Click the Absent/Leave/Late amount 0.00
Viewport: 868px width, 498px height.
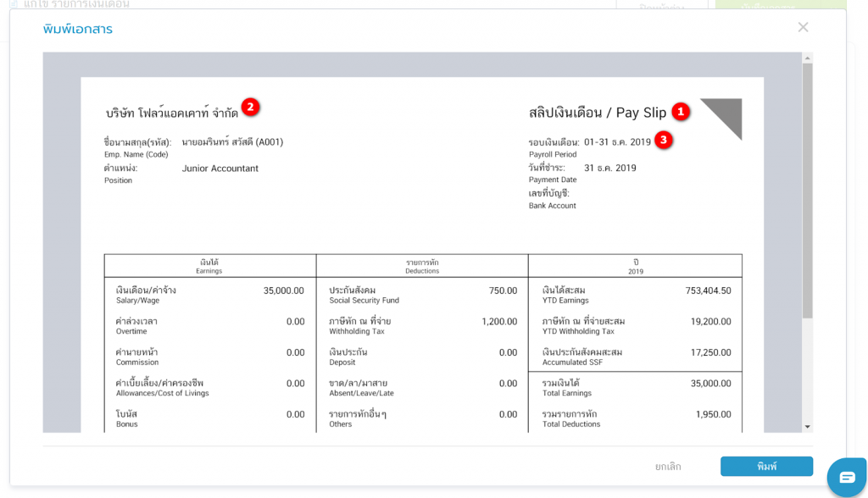pos(509,384)
